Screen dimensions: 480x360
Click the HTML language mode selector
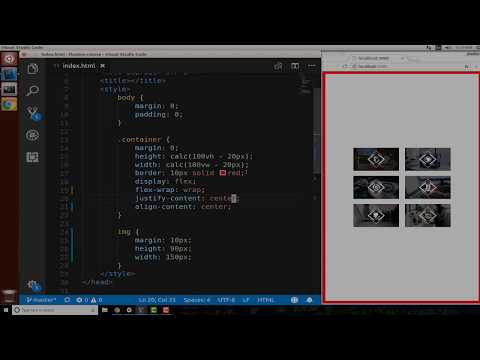pos(266,300)
